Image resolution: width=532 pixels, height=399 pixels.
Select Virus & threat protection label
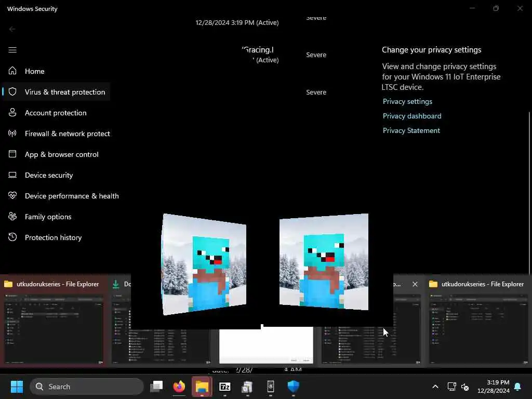point(65,92)
